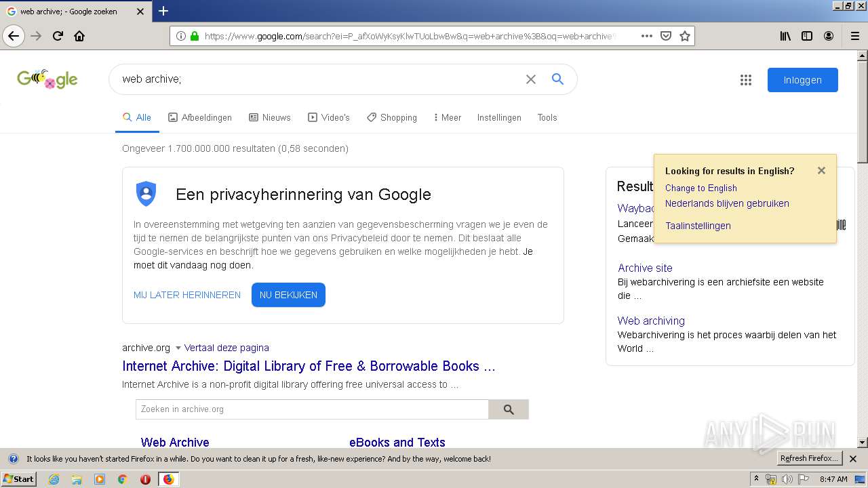Click Vertaal deze pagina link
This screenshot has height=488, width=868.
(x=226, y=348)
